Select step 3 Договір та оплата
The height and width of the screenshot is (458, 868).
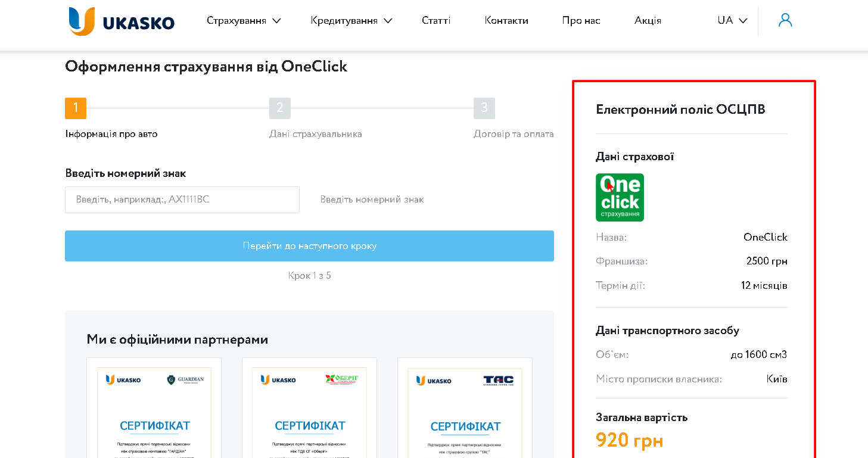coord(514,119)
